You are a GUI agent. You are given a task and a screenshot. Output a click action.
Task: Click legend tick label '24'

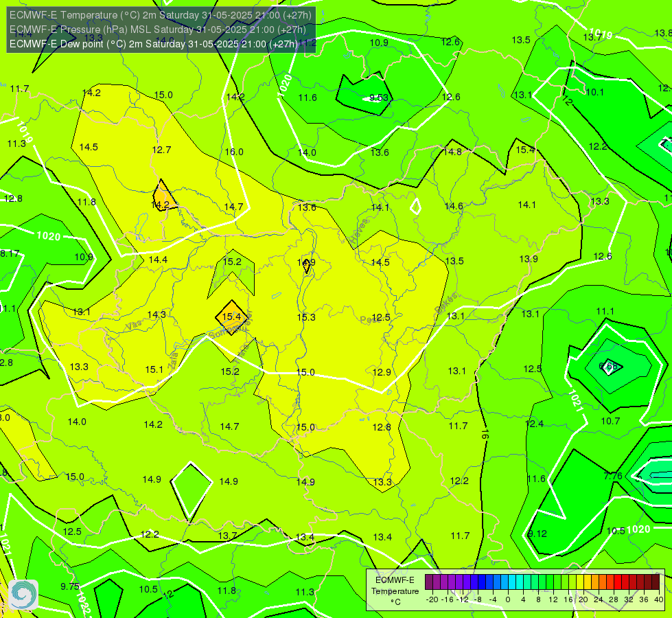[x=599, y=599]
